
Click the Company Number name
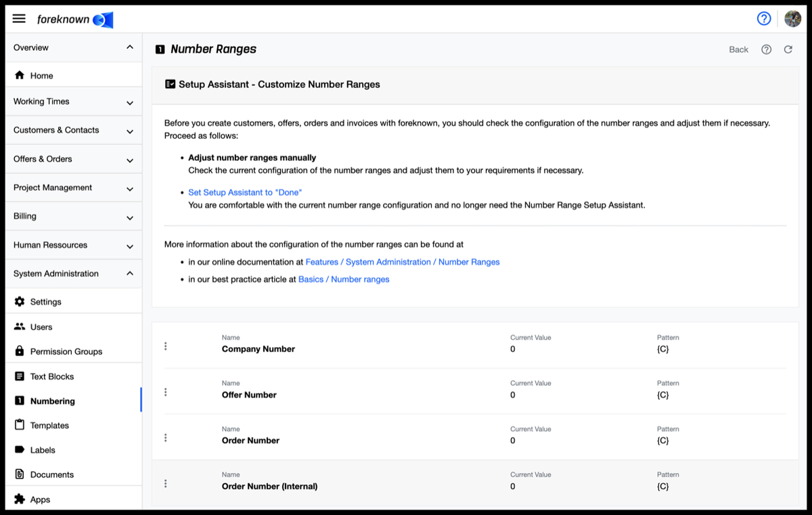coord(258,349)
